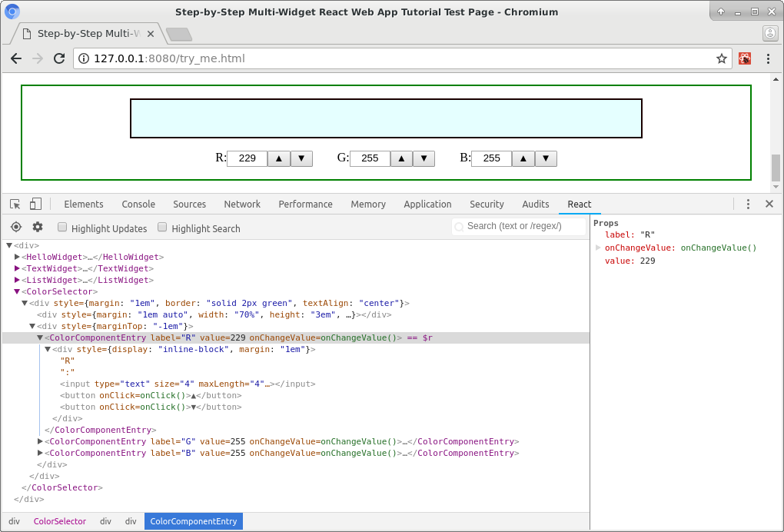This screenshot has height=532, width=784.
Task: Toggle the device toolbar icon
Action: pyautogui.click(x=35, y=203)
